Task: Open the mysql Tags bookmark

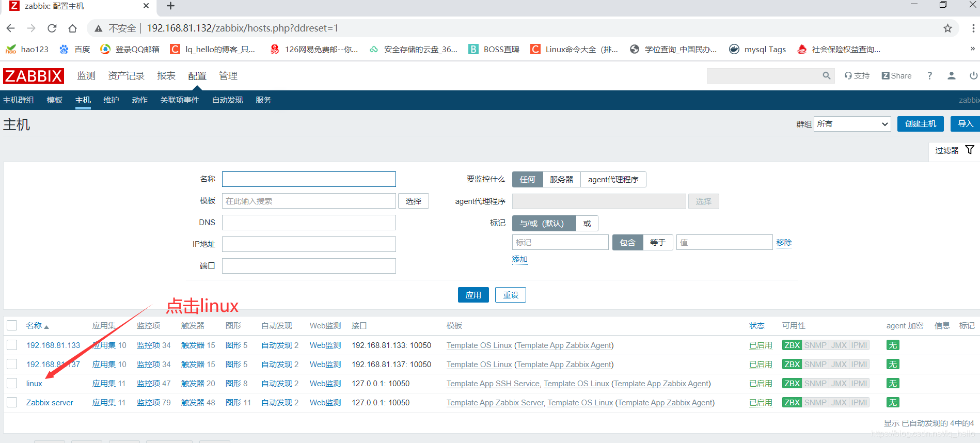Action: pyautogui.click(x=757, y=49)
